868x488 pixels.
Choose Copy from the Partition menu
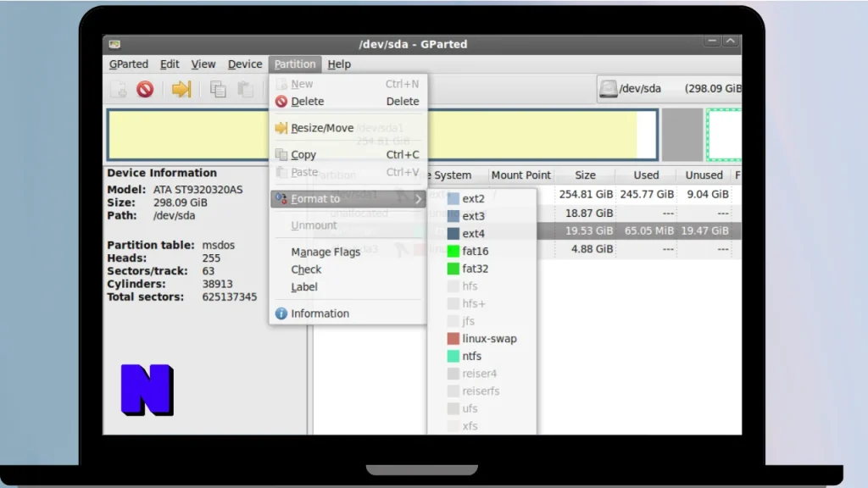(348, 154)
